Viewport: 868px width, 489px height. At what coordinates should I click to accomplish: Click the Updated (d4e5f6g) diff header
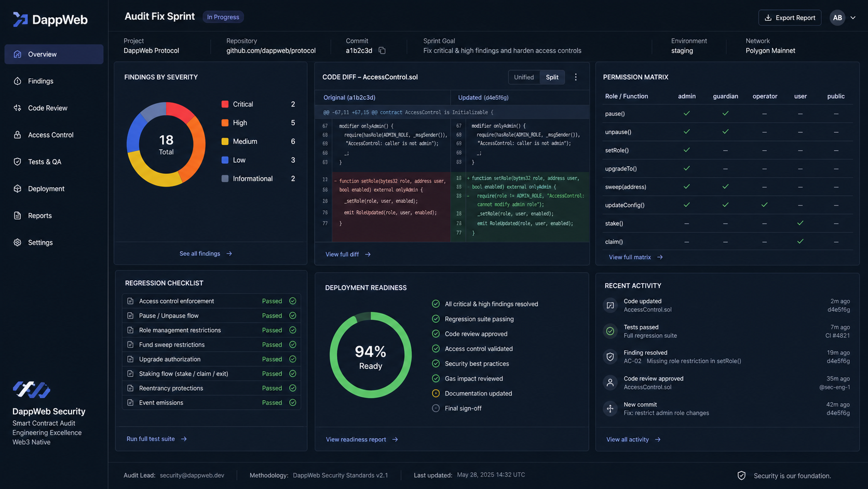483,98
